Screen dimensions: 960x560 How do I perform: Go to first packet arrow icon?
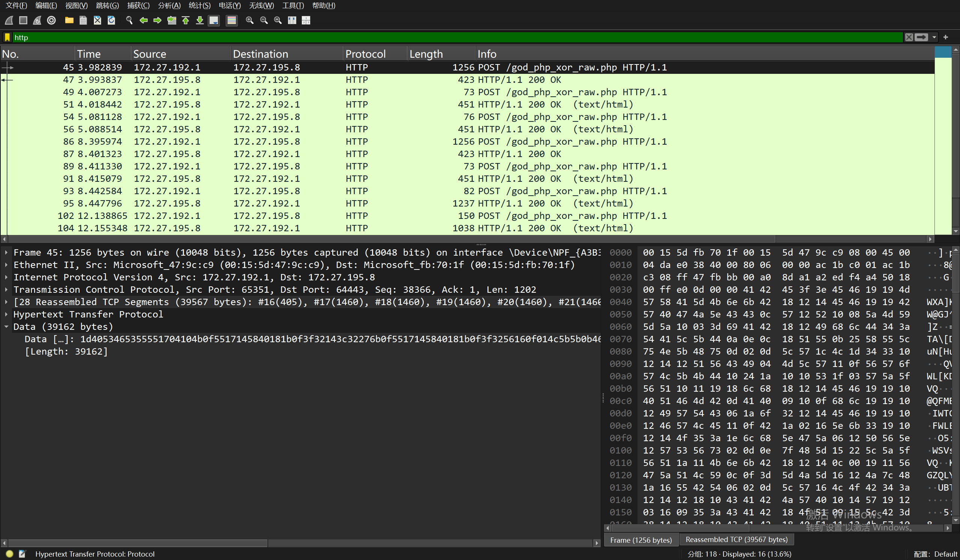tap(186, 20)
